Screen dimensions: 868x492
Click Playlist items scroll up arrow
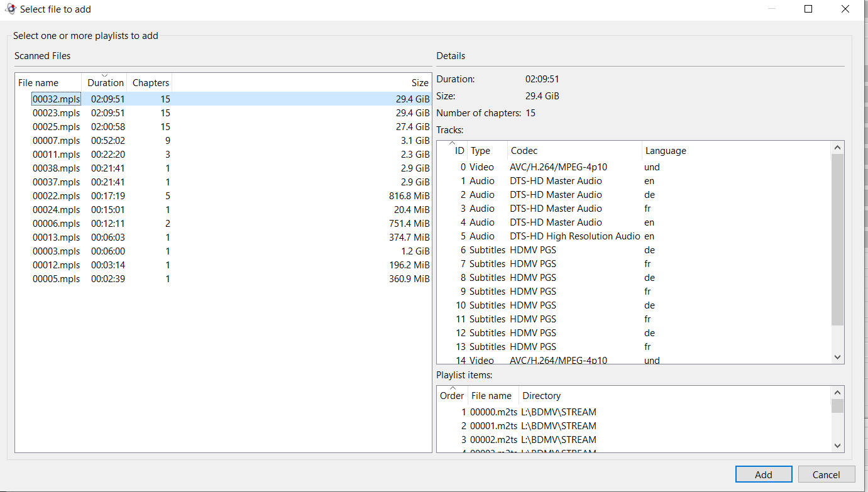tap(837, 393)
